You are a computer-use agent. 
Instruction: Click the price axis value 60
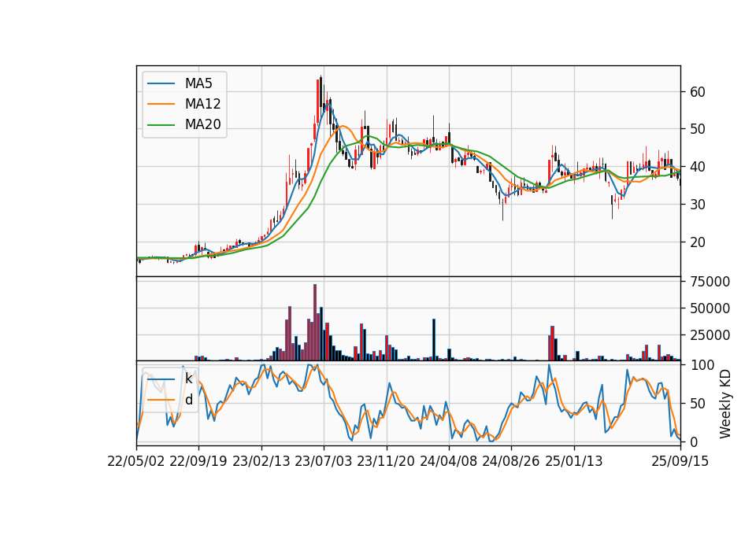pyautogui.click(x=698, y=91)
